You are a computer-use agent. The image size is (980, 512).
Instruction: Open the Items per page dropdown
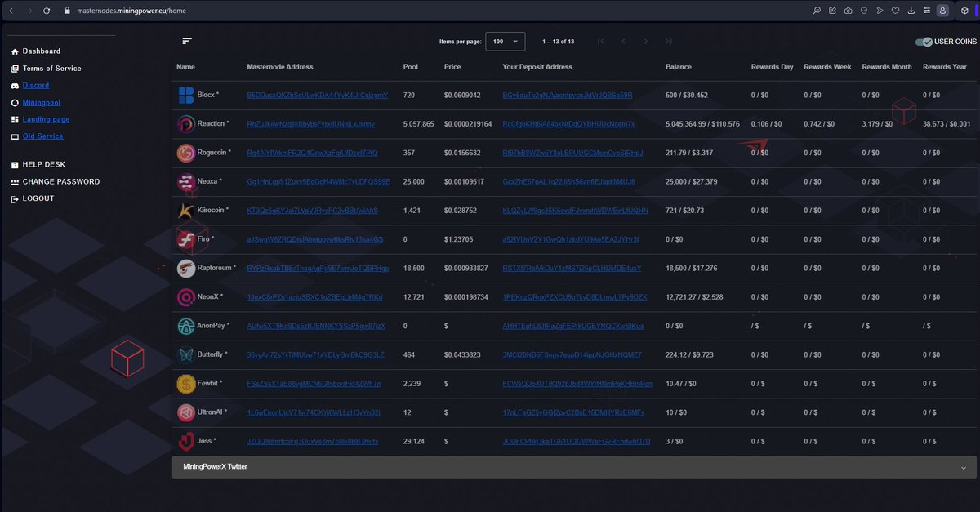506,41
